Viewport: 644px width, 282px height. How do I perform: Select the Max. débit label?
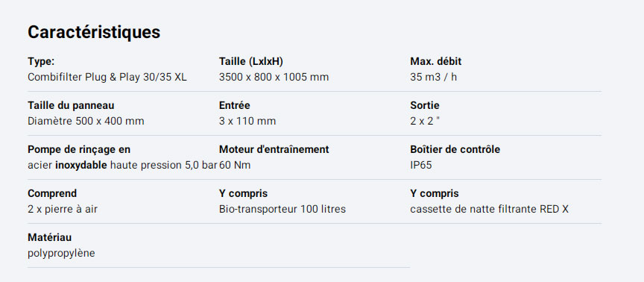(x=436, y=62)
